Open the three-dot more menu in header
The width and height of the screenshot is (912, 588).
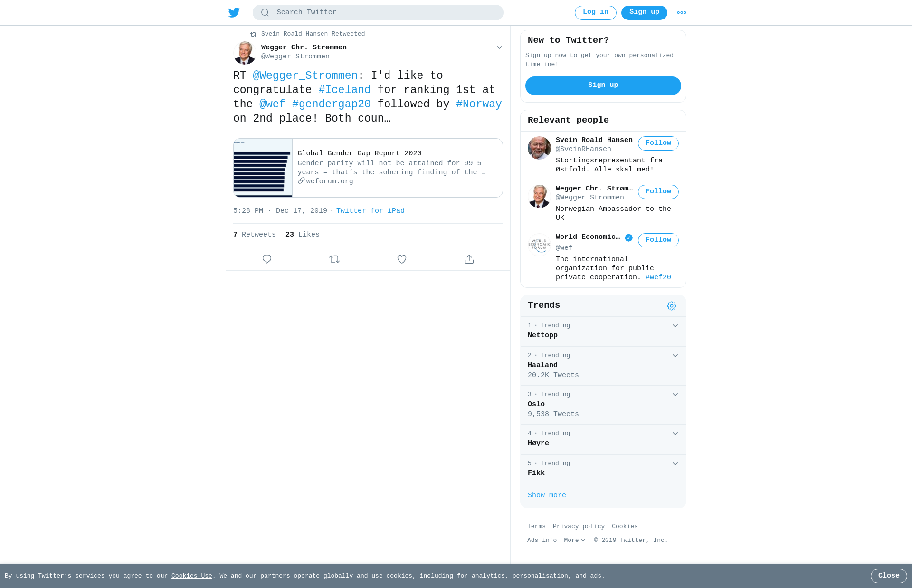click(682, 13)
